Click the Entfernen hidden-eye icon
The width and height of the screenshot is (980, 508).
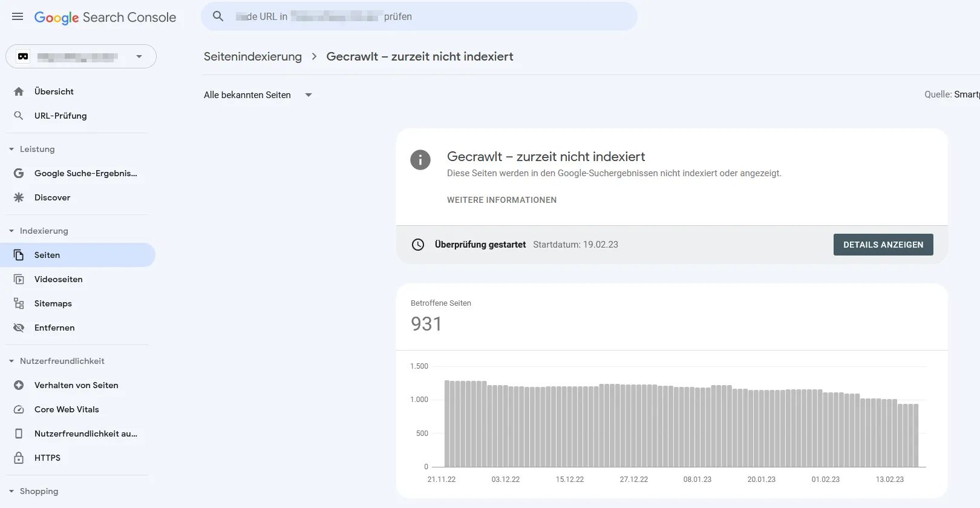coord(19,328)
